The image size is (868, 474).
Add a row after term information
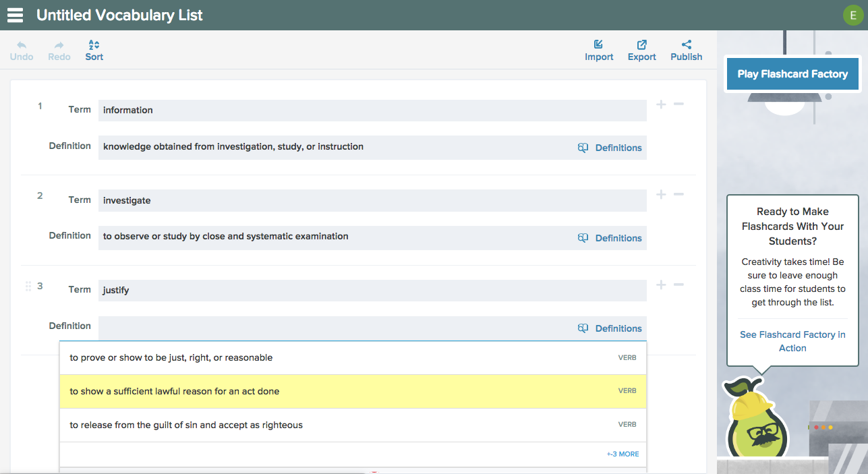[x=661, y=105]
